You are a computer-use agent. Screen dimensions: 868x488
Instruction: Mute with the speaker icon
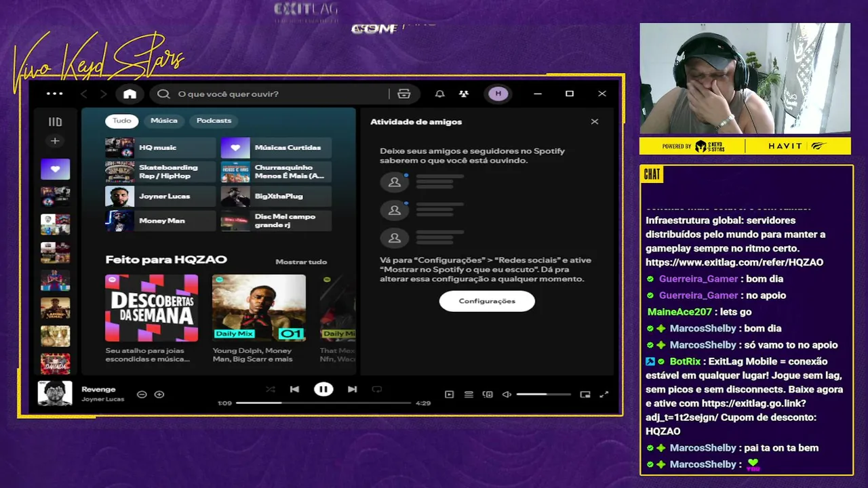click(507, 394)
